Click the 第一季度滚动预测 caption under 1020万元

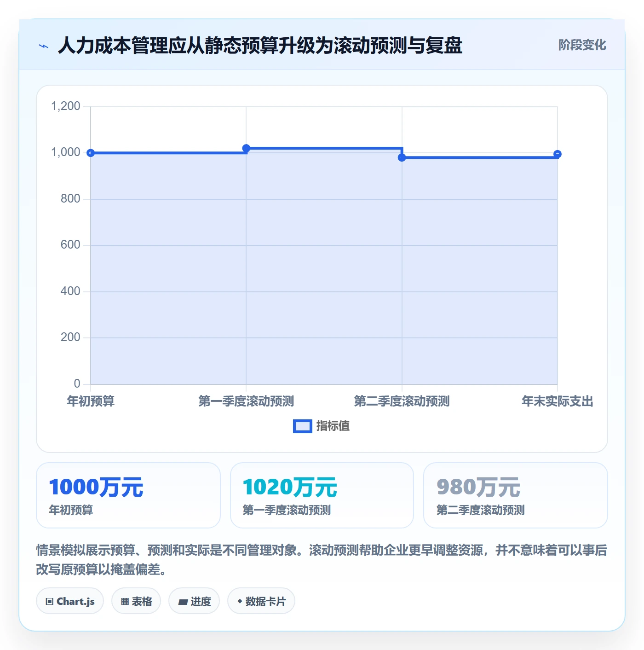tap(287, 510)
